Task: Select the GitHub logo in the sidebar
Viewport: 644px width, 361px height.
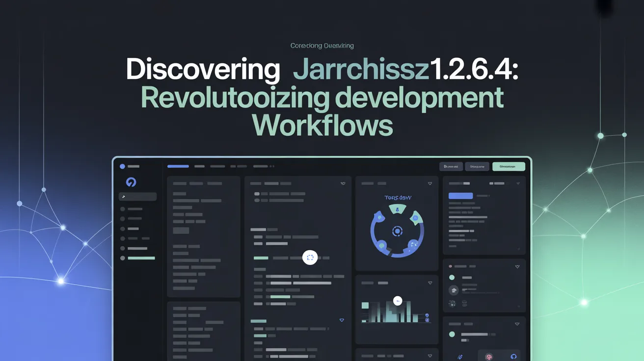Action: pos(130,182)
